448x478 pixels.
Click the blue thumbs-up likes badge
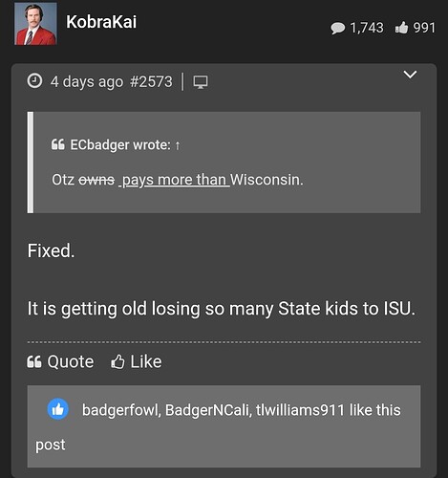pos(58,409)
